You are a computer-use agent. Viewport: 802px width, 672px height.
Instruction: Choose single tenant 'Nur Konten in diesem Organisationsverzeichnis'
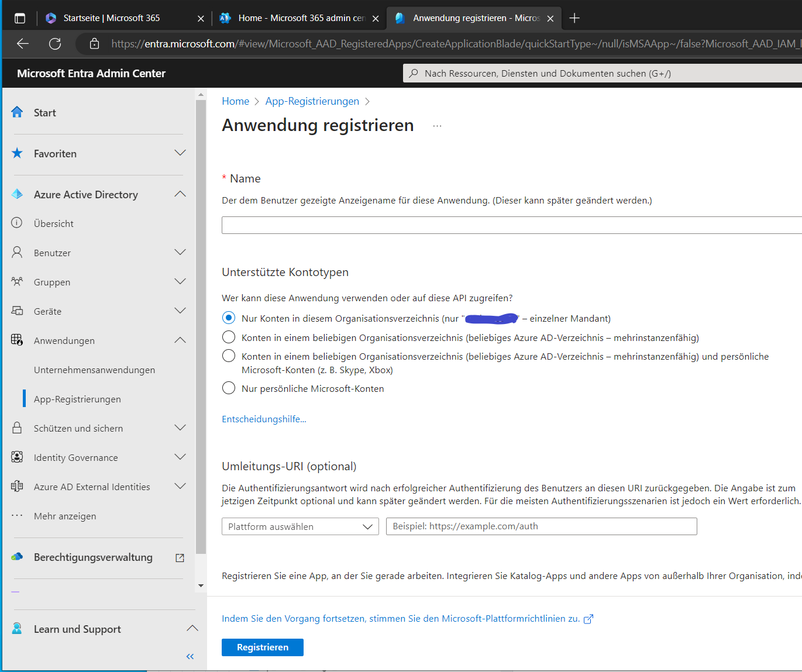[x=229, y=318]
